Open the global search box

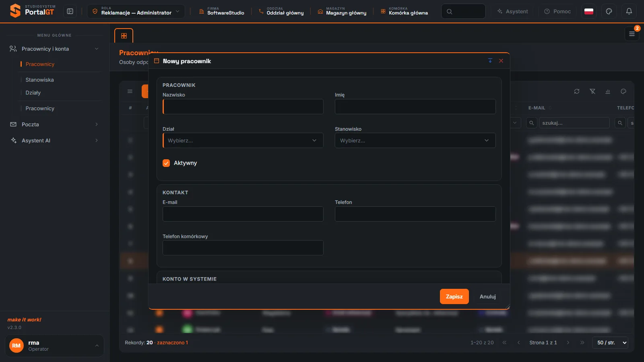pos(463,11)
